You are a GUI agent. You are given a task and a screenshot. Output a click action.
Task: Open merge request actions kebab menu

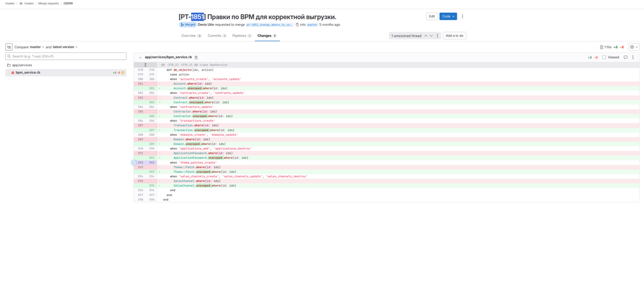point(462,16)
